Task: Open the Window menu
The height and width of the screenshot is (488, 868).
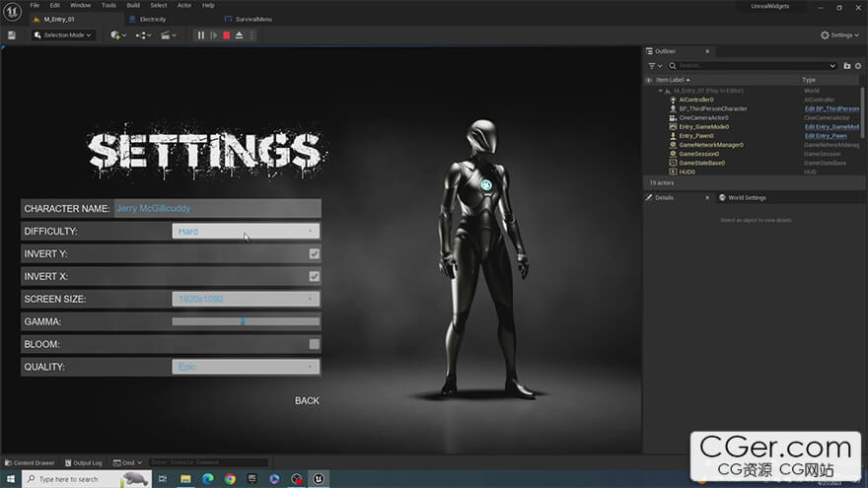Action: (80, 5)
